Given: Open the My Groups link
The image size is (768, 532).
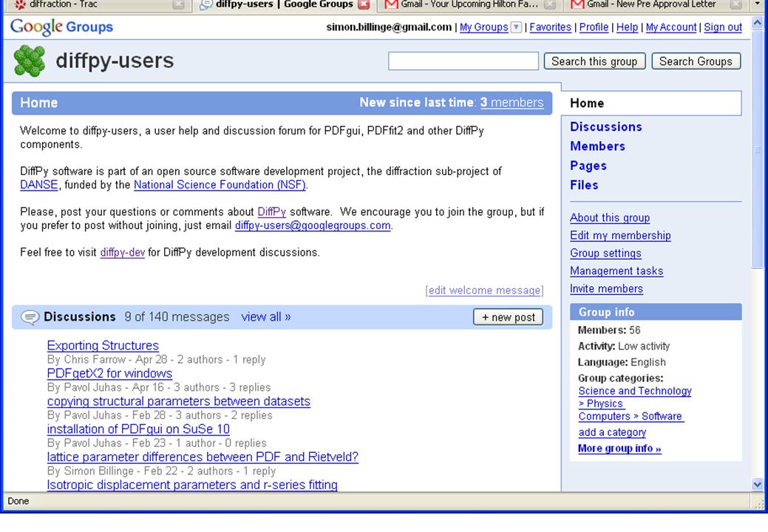Looking at the screenshot, I should tap(484, 27).
